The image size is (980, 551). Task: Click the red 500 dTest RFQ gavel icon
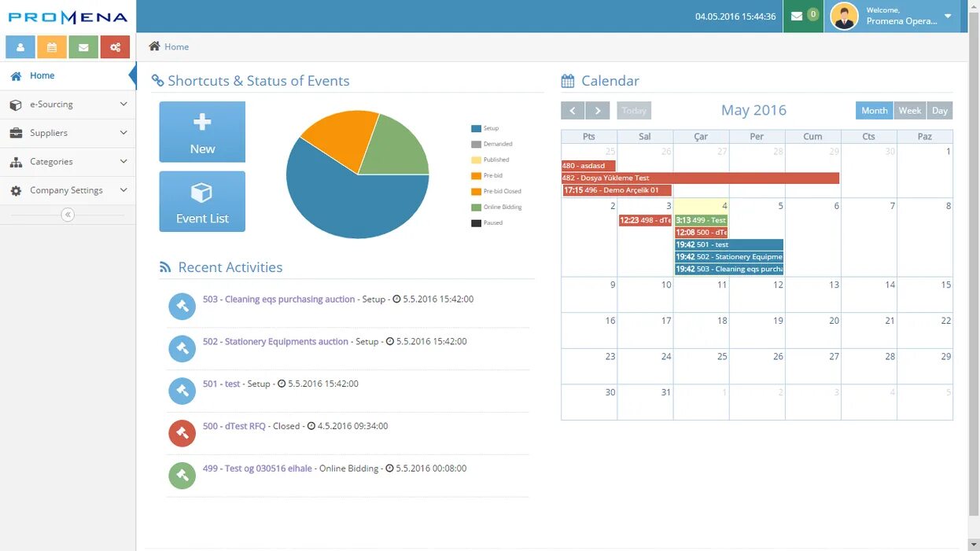click(182, 433)
